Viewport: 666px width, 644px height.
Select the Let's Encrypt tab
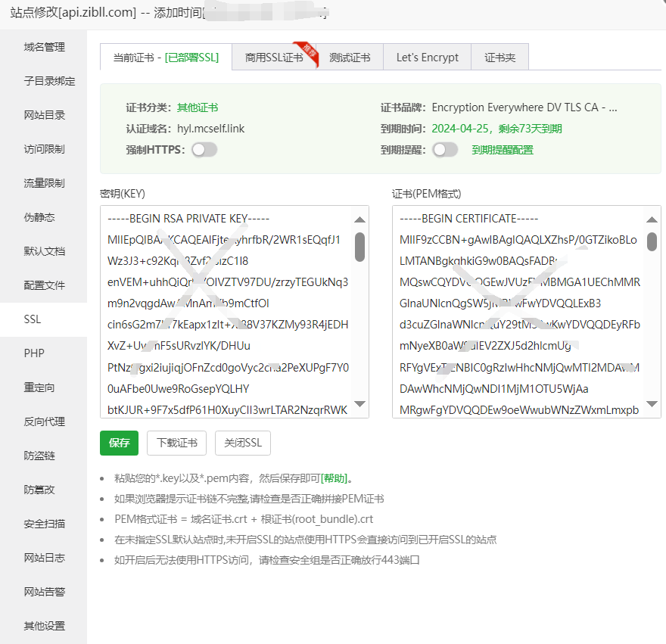tap(428, 58)
